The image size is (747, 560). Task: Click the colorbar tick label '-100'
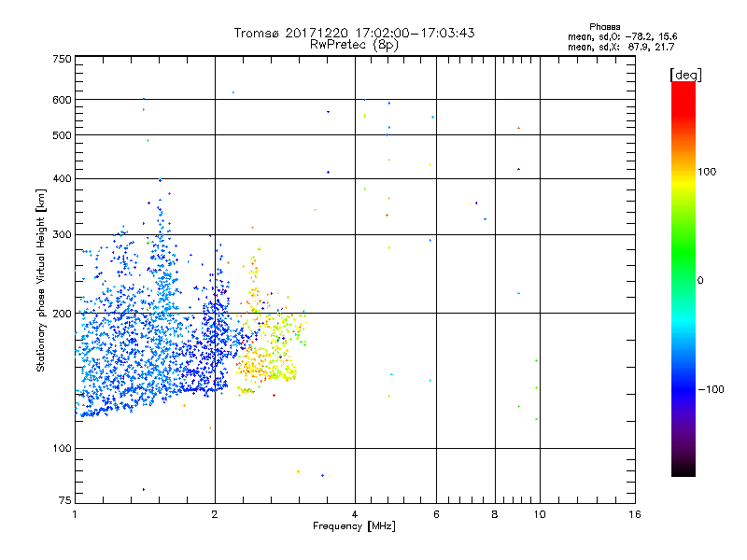tap(711, 389)
